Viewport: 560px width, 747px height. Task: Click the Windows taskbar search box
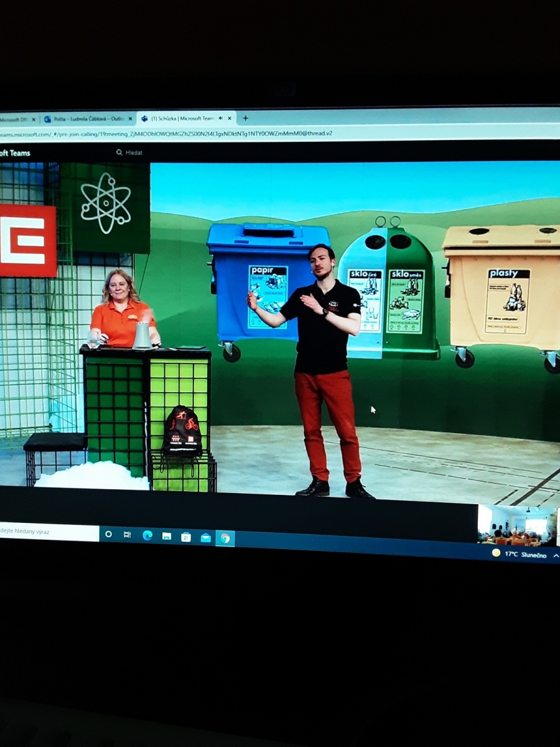(47, 532)
